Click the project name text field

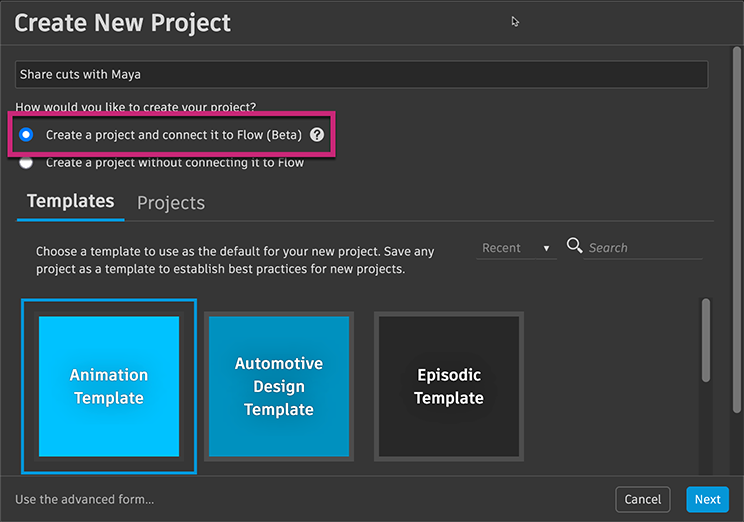click(x=361, y=75)
